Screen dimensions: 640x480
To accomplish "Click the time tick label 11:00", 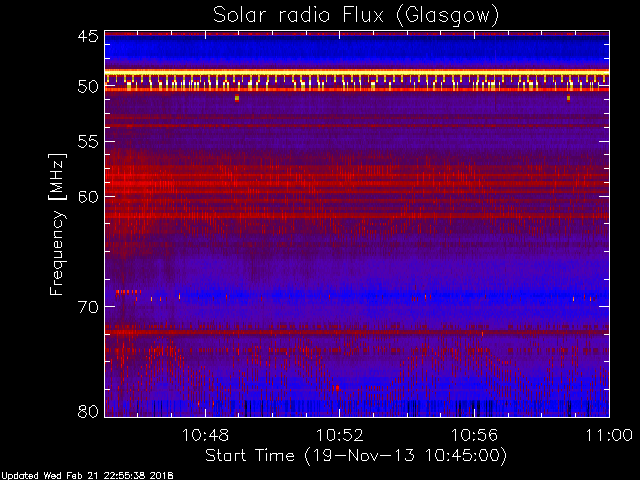I will [x=609, y=435].
